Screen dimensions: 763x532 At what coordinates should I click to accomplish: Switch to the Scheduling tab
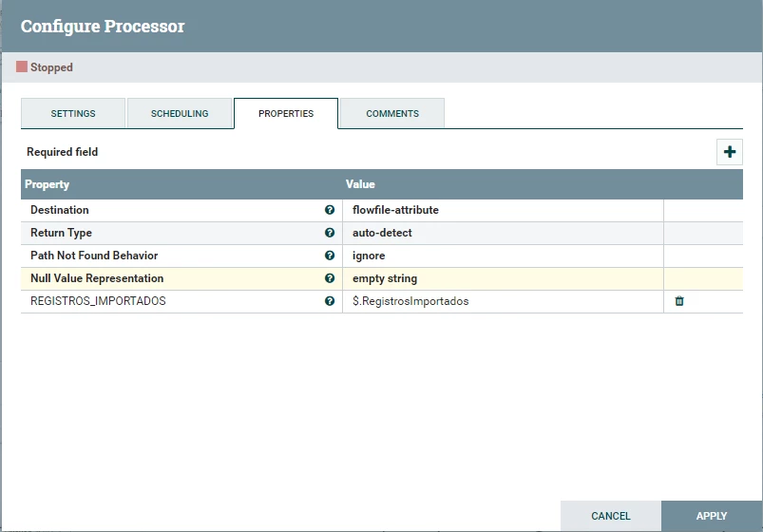[180, 113]
